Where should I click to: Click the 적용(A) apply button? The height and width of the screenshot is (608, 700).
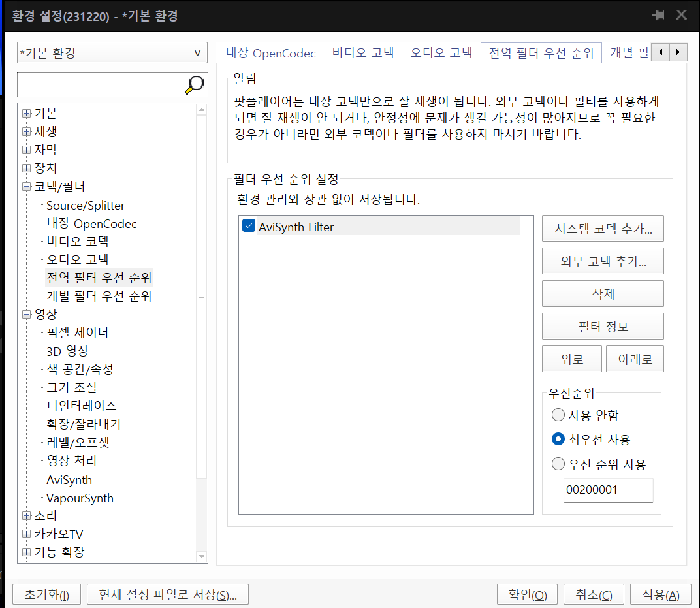pos(660,595)
